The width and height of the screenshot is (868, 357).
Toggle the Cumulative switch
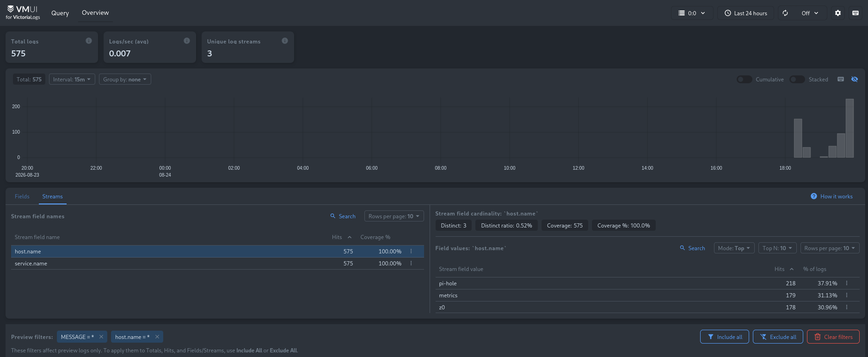tap(744, 79)
